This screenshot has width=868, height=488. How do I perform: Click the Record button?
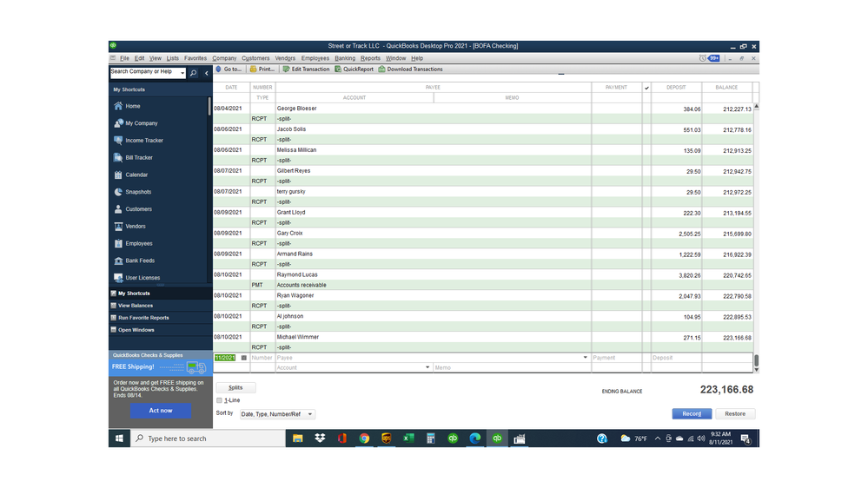692,414
